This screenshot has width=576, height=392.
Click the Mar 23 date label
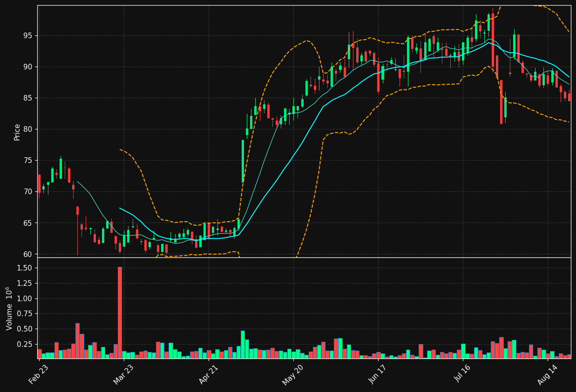123,374
